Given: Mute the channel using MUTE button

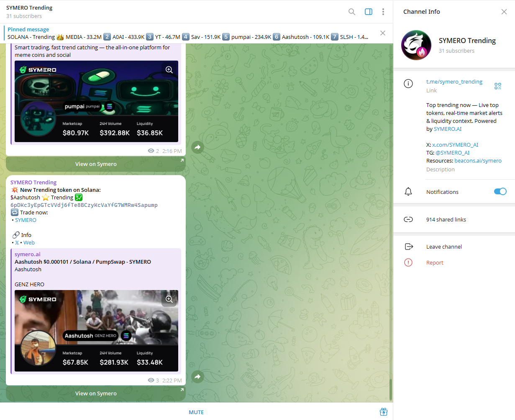Looking at the screenshot, I should coord(196,412).
